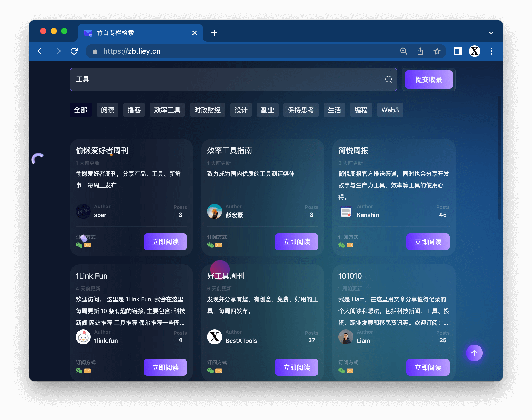Close the 竹白专栏检索 tab
Screen dimensions: 532x420
(x=194, y=33)
